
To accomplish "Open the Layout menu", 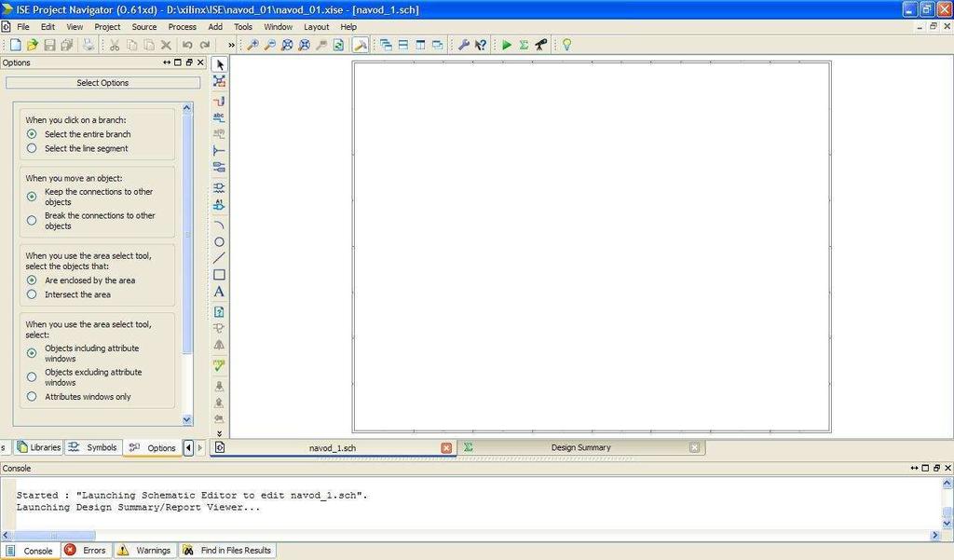I will [317, 27].
